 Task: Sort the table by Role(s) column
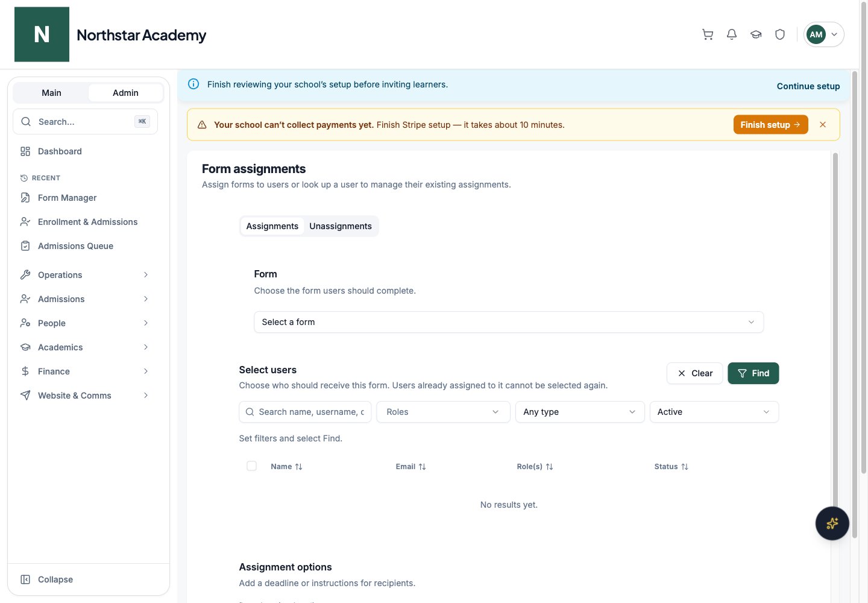coord(535,467)
